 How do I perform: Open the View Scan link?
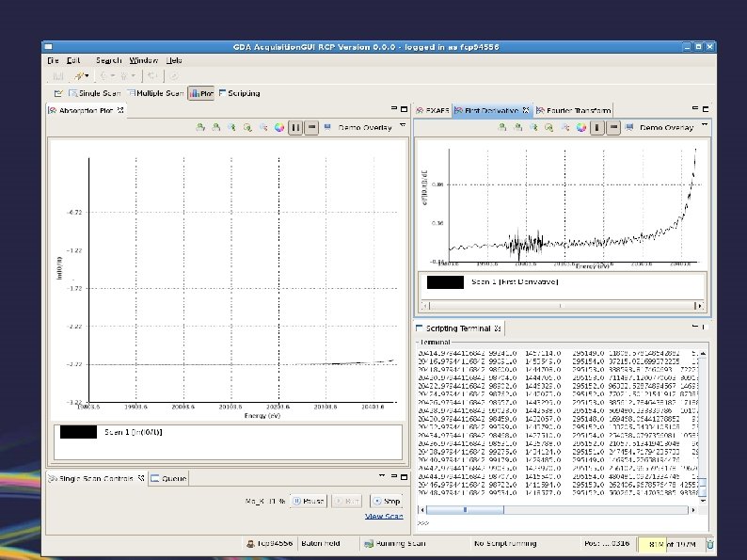pyautogui.click(x=384, y=516)
